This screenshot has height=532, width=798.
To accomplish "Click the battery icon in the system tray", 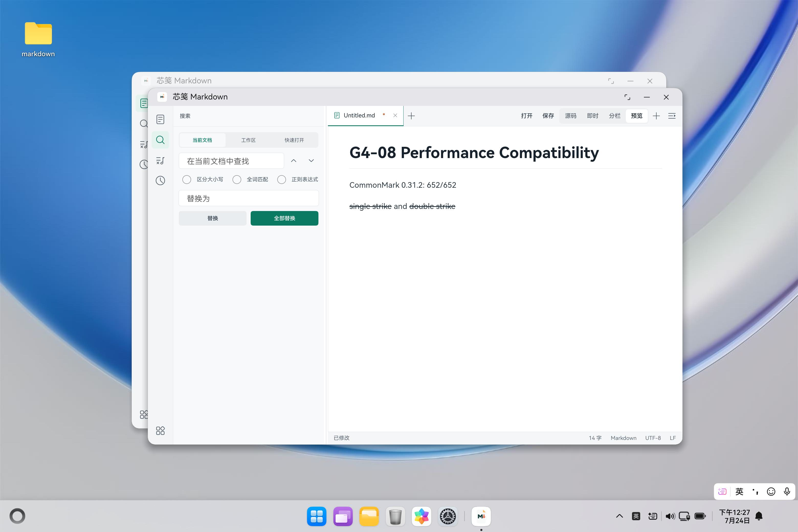I will pos(700,516).
